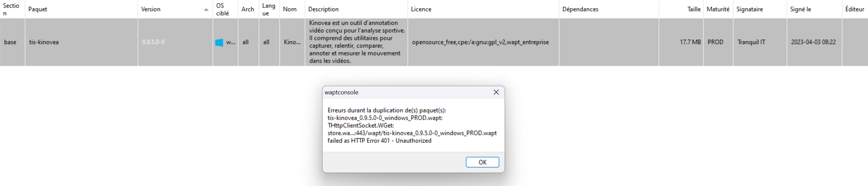Sort by the Description column header
This screenshot has height=186, width=868.
click(x=356, y=9)
